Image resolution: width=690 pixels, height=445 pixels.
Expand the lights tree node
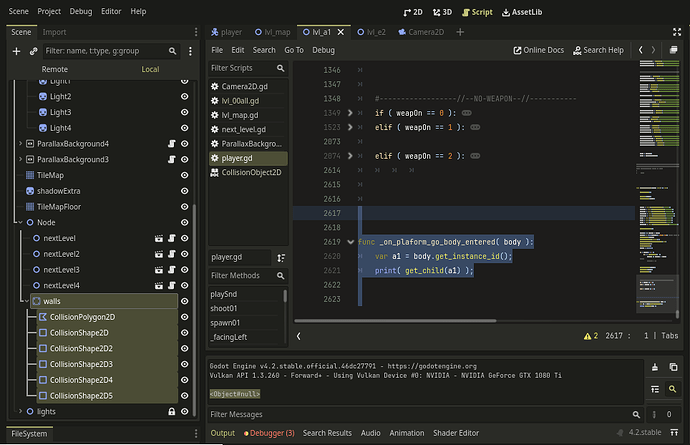20,412
